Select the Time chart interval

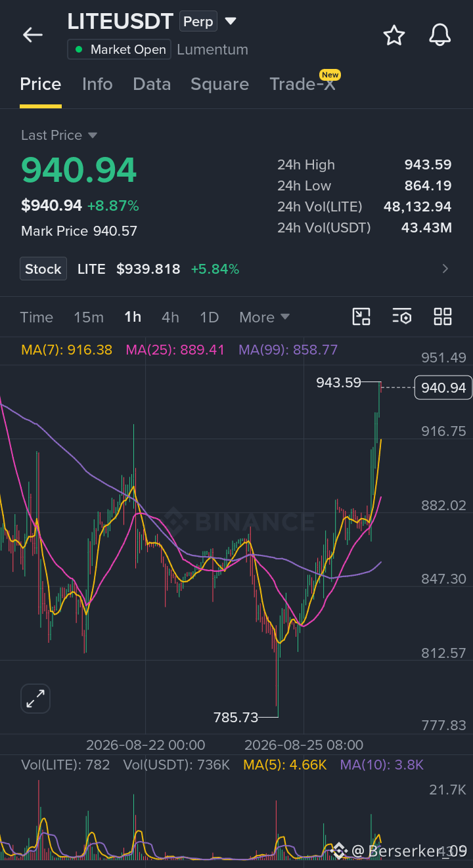click(x=37, y=317)
